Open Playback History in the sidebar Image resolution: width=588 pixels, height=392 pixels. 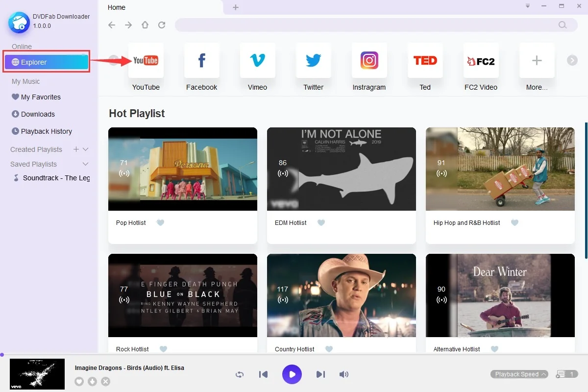click(x=46, y=131)
